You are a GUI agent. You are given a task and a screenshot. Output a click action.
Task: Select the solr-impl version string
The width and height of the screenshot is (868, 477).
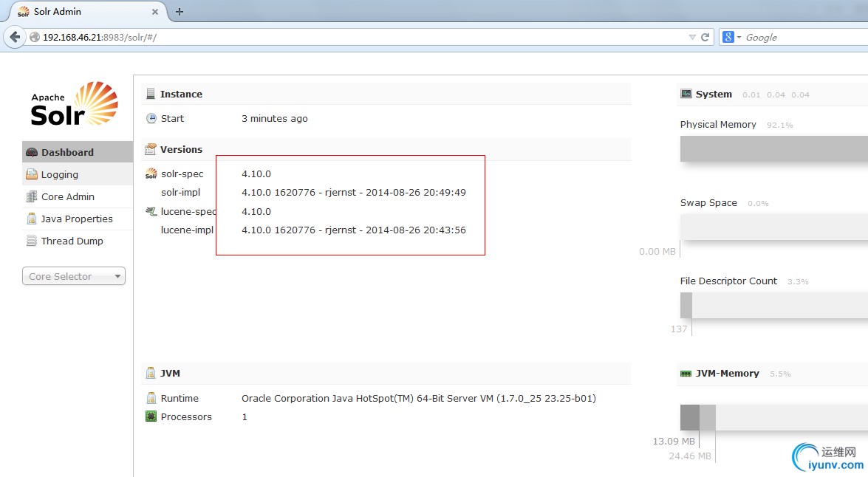(x=354, y=192)
